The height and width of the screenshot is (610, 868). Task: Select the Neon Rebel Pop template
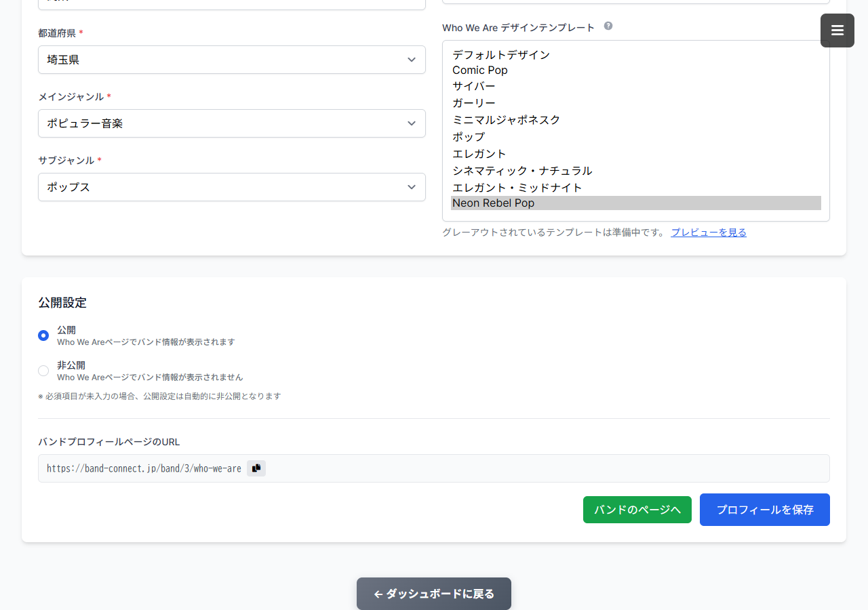click(493, 203)
